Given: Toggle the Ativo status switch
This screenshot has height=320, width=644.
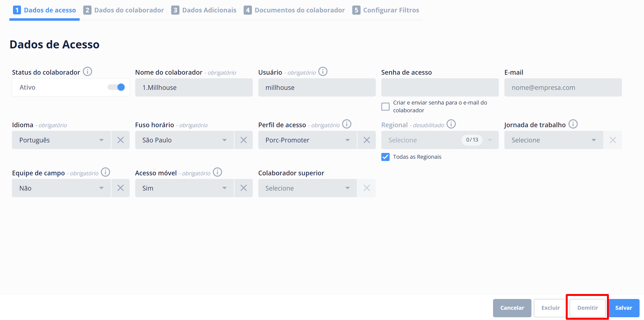Looking at the screenshot, I should click(116, 87).
